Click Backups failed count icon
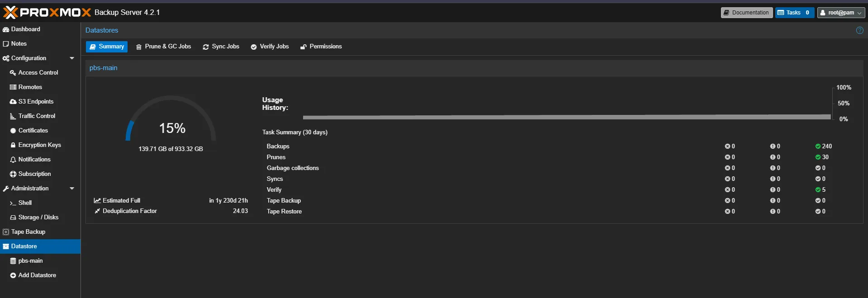This screenshot has width=868, height=298. 727,146
